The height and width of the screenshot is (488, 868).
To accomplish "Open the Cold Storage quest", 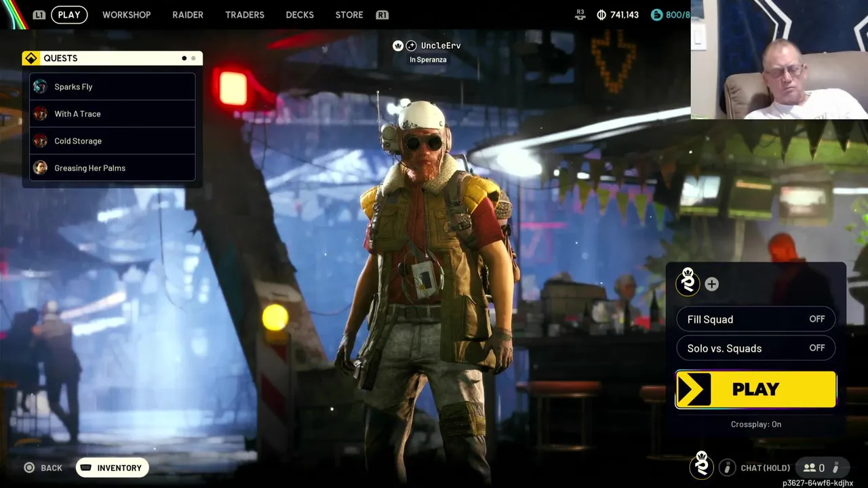I will [x=113, y=141].
